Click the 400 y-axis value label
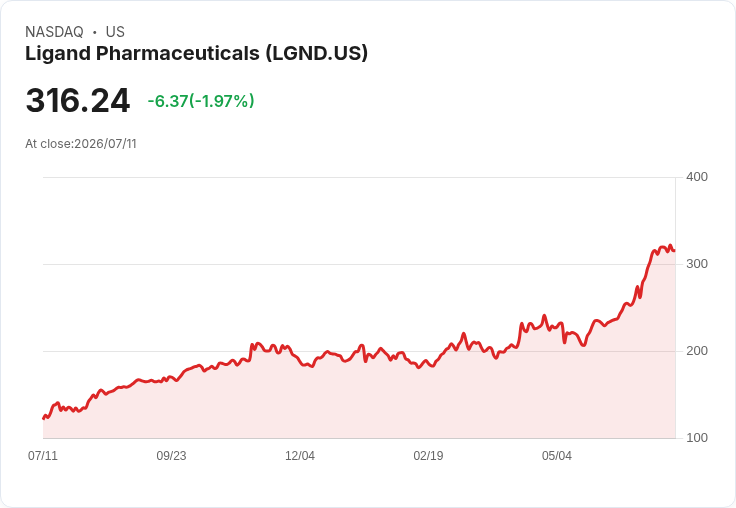Screen dimensions: 736x508 (697, 177)
